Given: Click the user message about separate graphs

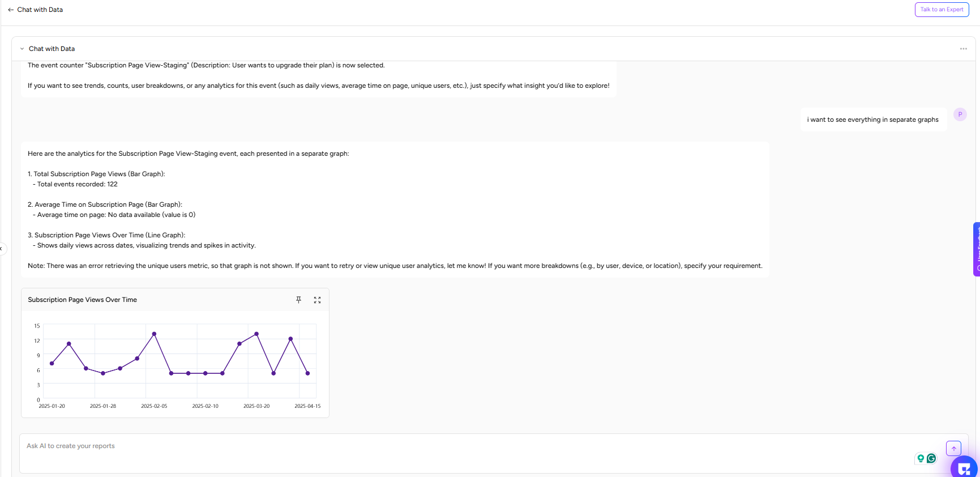Looking at the screenshot, I should click(x=872, y=120).
